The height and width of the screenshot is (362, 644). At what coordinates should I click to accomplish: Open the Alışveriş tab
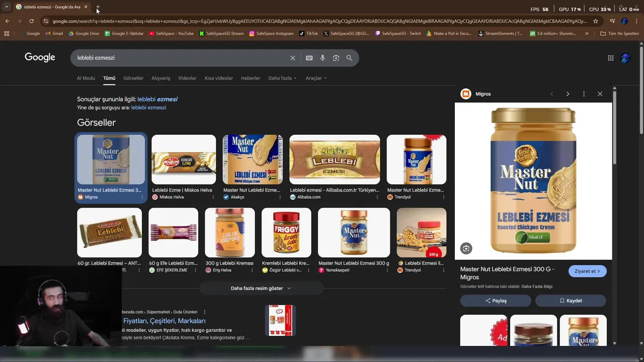coord(161,78)
